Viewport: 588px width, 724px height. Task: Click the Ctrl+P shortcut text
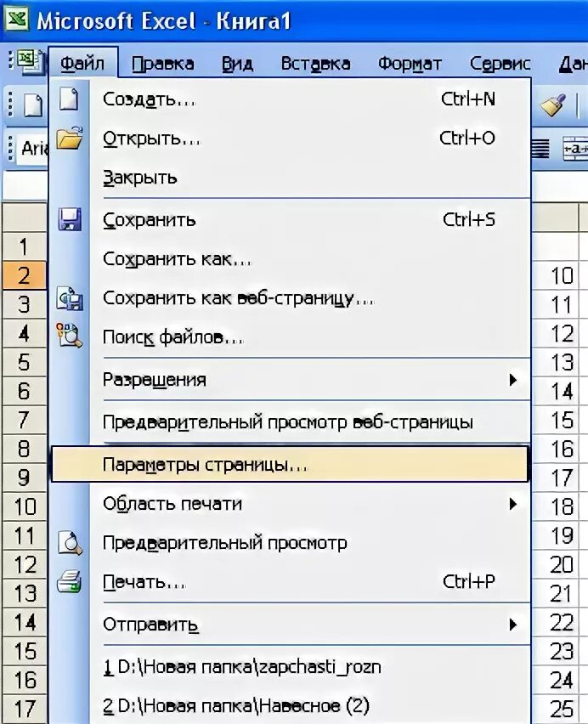pyautogui.click(x=468, y=581)
